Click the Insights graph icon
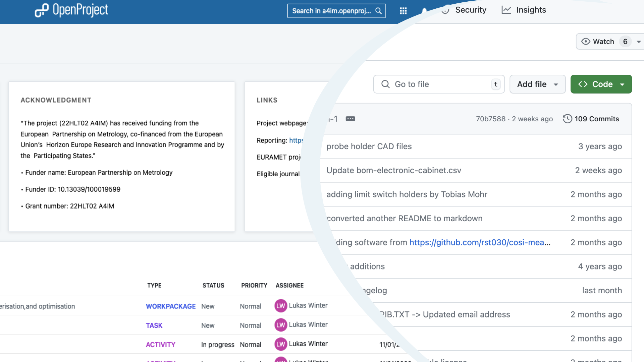644x362 pixels. (x=506, y=10)
